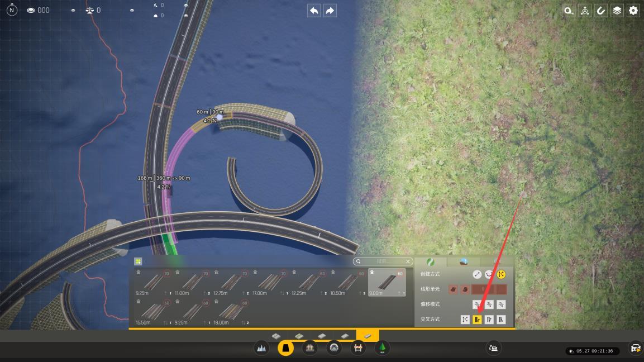This screenshot has height=362, width=644.
Task: Select the first 交叉方式 intersection option
Action: coord(465,320)
